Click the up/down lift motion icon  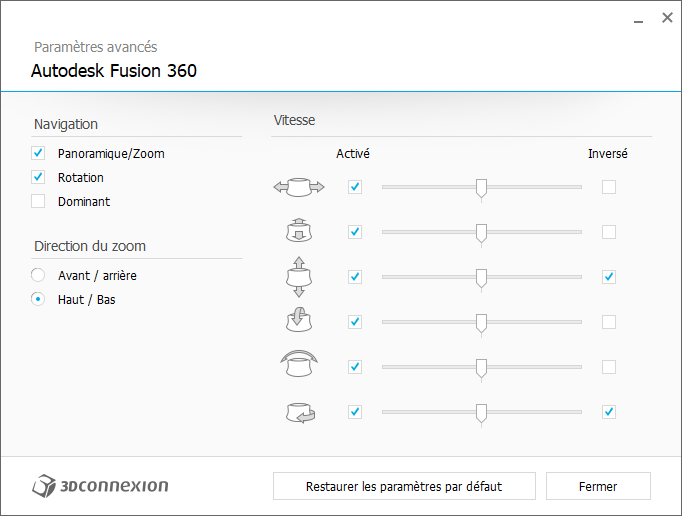(299, 277)
